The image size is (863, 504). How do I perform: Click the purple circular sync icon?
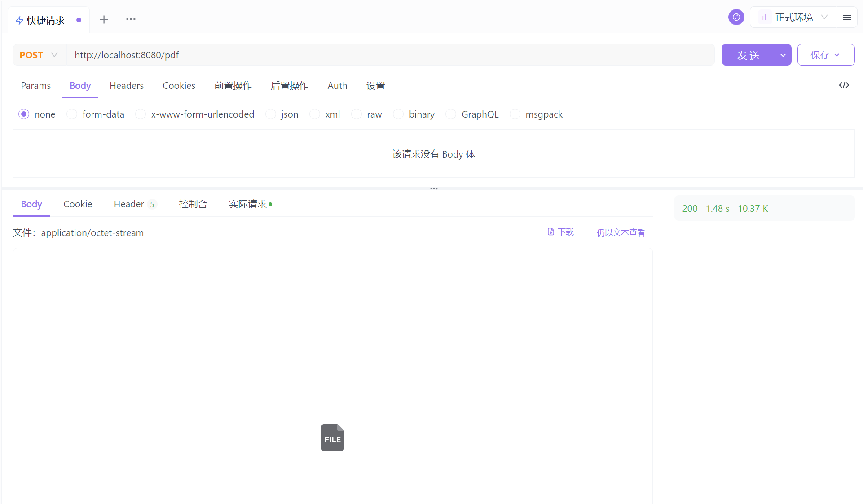tap(736, 18)
